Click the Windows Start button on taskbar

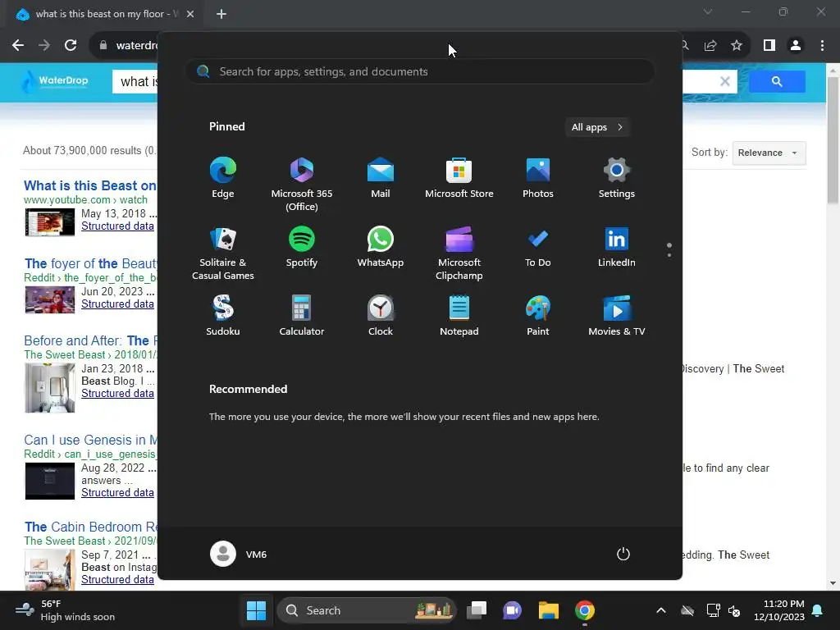click(x=256, y=610)
